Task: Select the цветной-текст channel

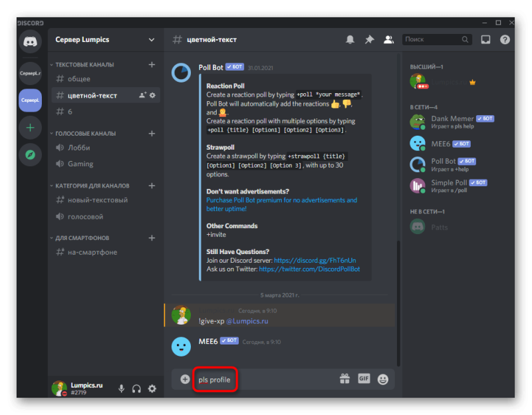Action: 106,95
